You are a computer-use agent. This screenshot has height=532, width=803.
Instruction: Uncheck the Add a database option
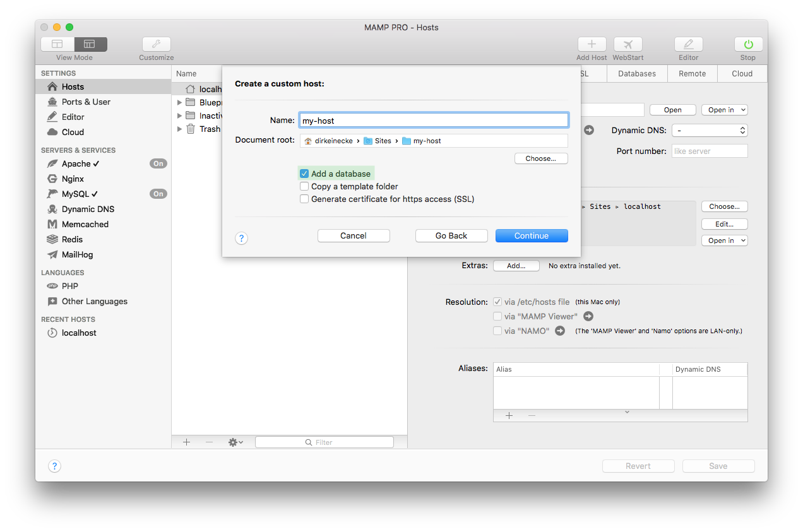(x=304, y=173)
